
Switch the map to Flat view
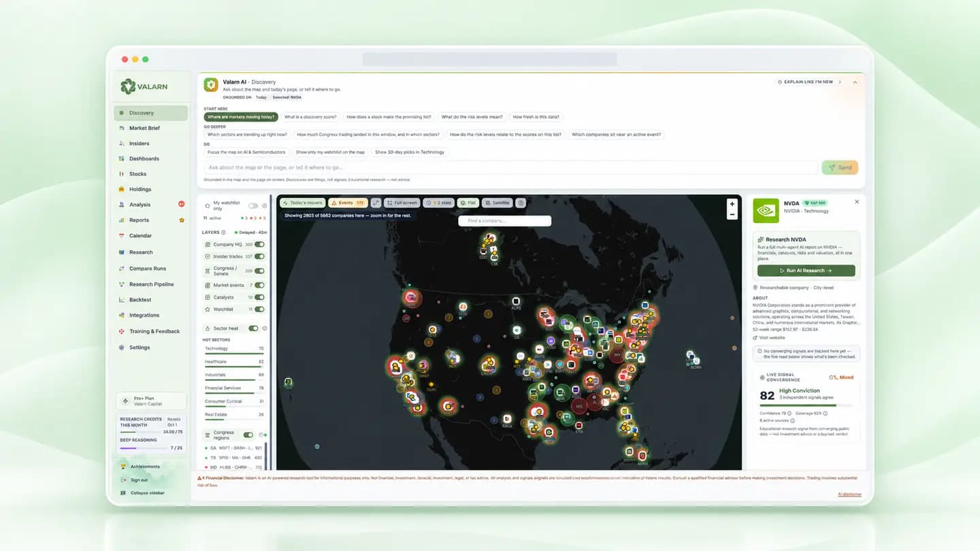click(x=468, y=203)
